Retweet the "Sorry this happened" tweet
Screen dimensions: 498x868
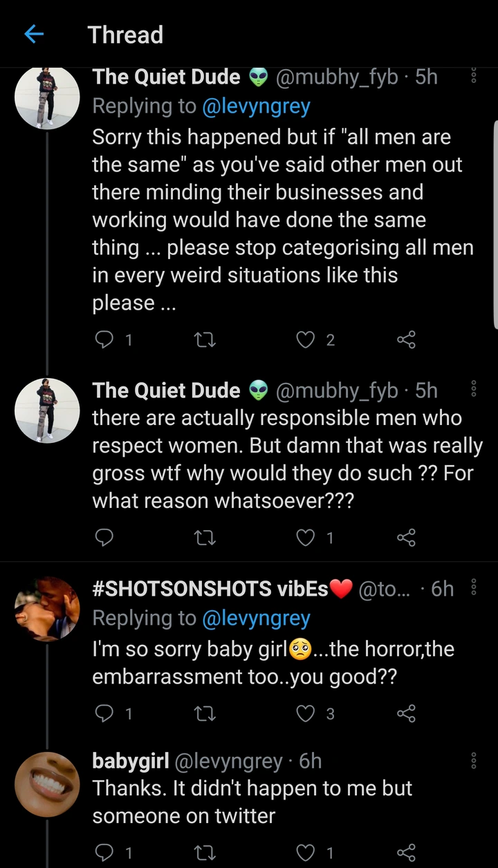[x=206, y=339]
